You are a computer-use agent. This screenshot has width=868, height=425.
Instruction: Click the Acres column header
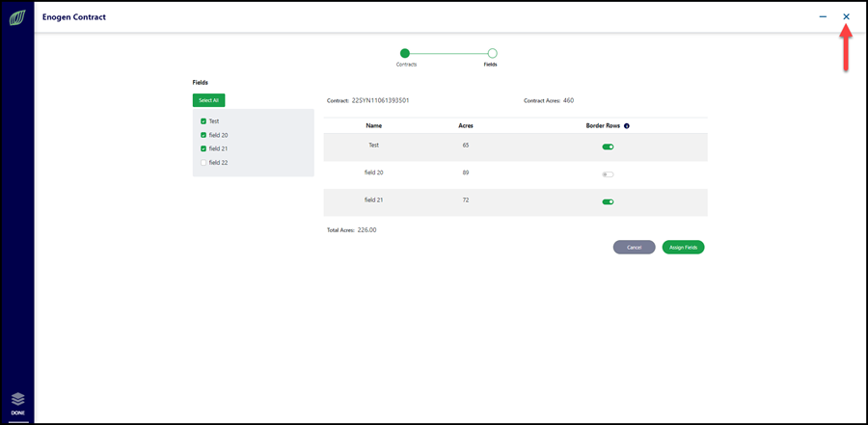[x=466, y=126]
